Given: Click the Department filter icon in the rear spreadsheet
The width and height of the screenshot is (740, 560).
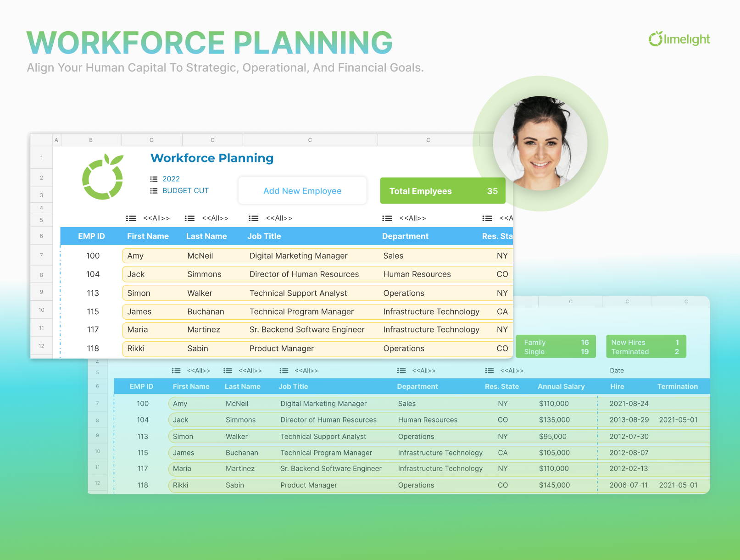Looking at the screenshot, I should point(401,371).
